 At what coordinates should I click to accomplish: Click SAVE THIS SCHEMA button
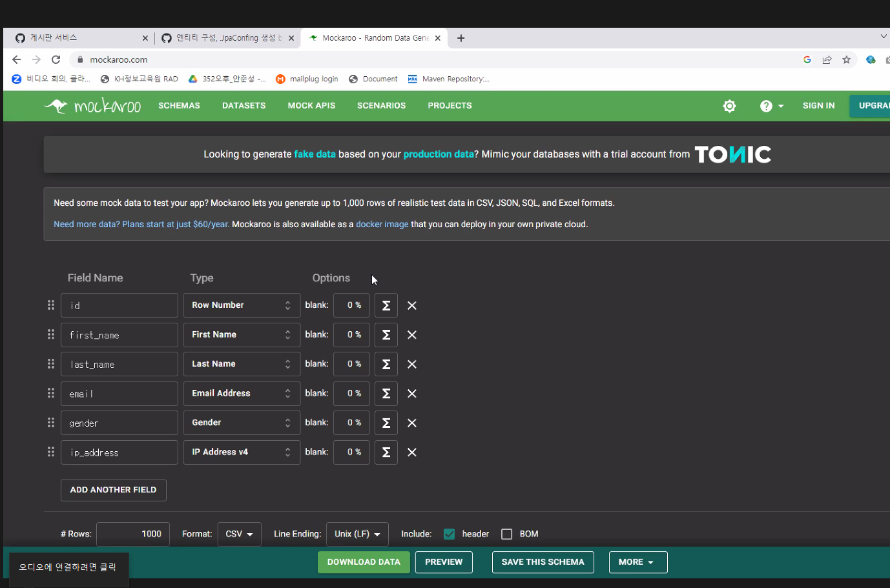[543, 562]
